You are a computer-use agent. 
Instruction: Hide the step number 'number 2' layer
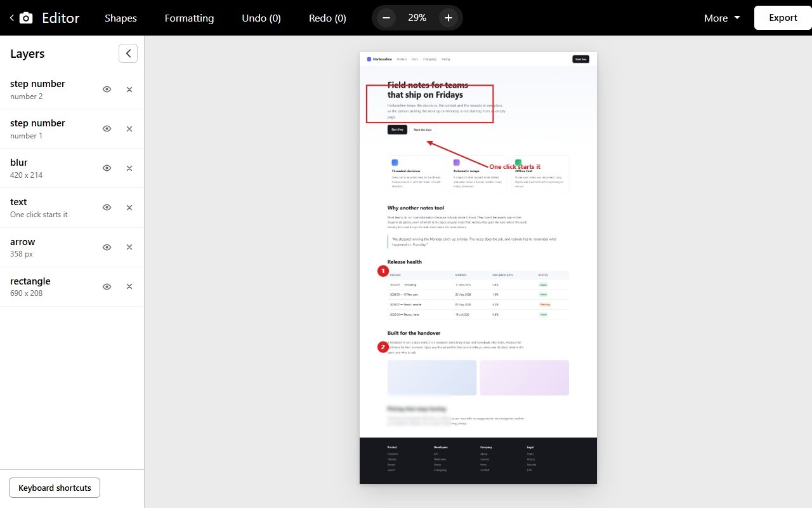(x=107, y=90)
